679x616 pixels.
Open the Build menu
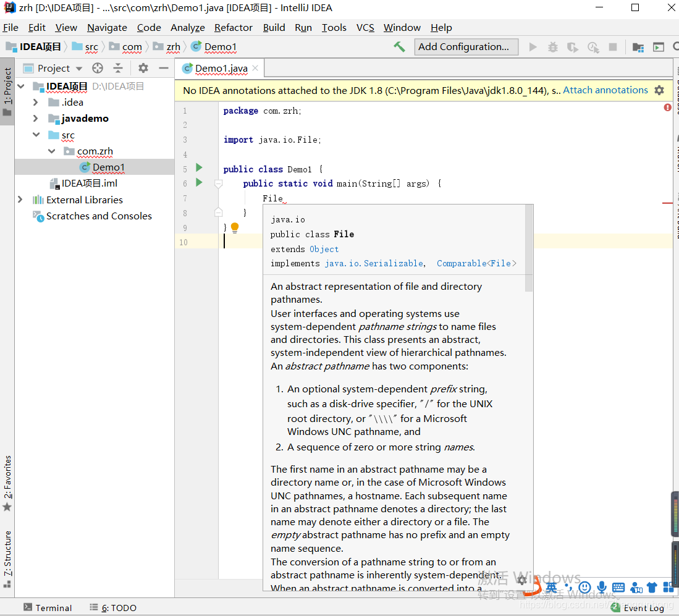tap(274, 27)
